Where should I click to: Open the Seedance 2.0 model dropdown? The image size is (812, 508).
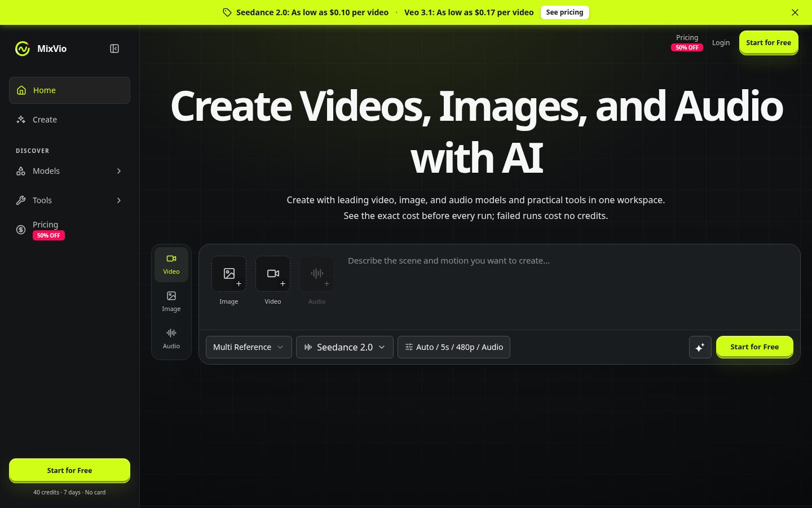tap(345, 347)
